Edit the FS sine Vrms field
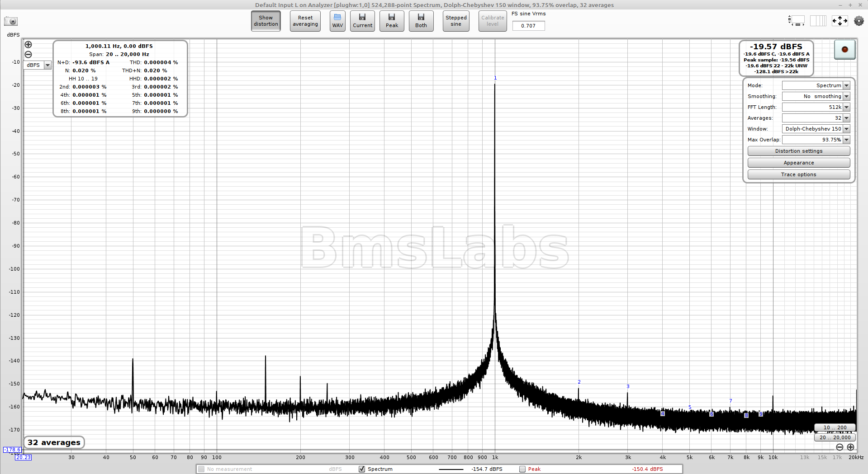868x474 pixels. click(x=528, y=26)
